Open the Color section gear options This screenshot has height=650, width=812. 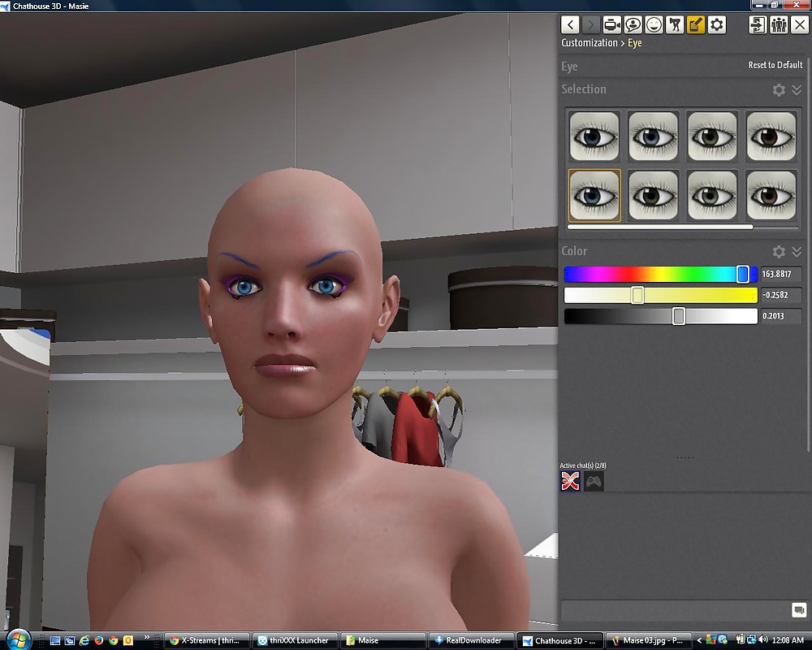click(779, 252)
